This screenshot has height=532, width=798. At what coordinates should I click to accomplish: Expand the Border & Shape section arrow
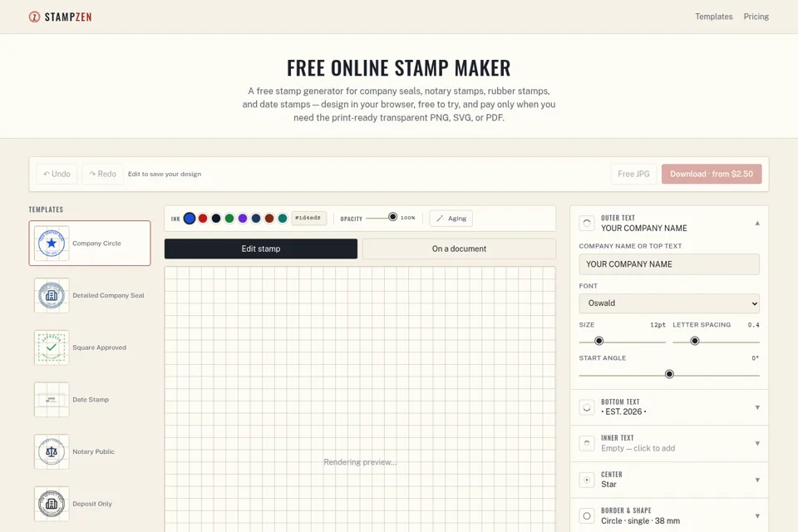pos(757,516)
